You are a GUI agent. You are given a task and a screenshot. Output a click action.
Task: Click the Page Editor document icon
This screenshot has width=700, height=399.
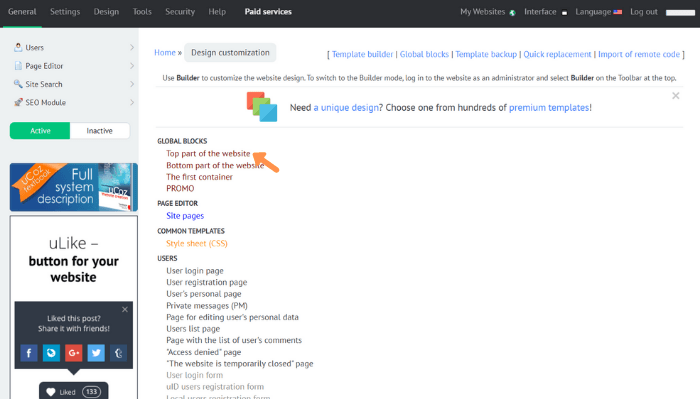(x=18, y=66)
